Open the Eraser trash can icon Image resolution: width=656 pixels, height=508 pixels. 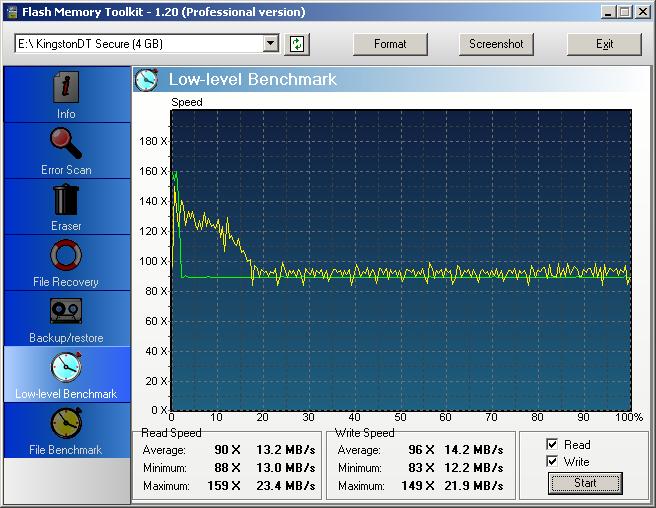click(66, 201)
